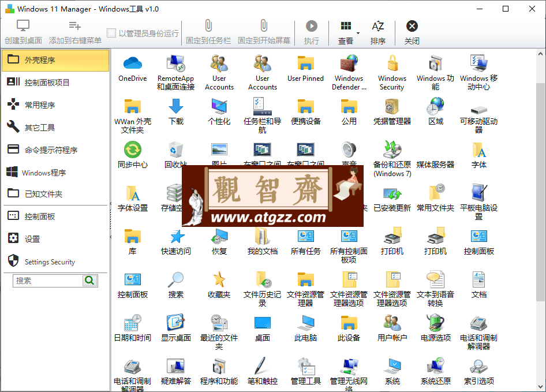The height and width of the screenshot is (392, 546).
Task: Open the OneDrive shell item
Action: point(132,64)
